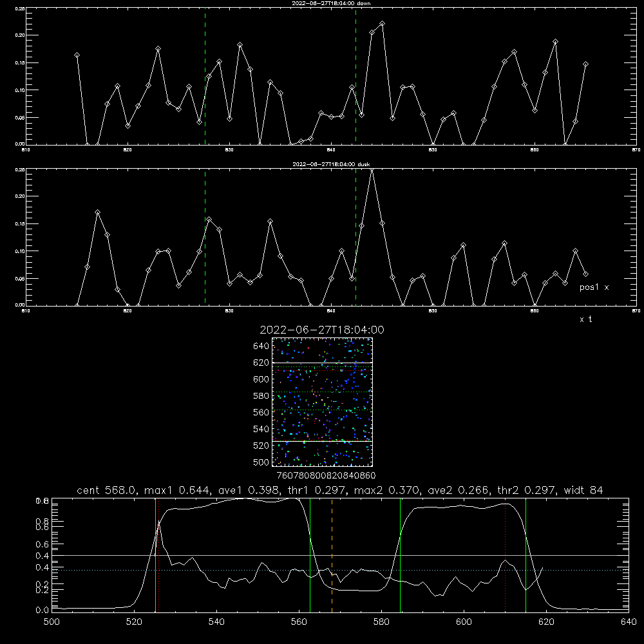Click the dusk plot title text
Image resolution: width=644 pixels, height=644 pixels.
point(331,164)
